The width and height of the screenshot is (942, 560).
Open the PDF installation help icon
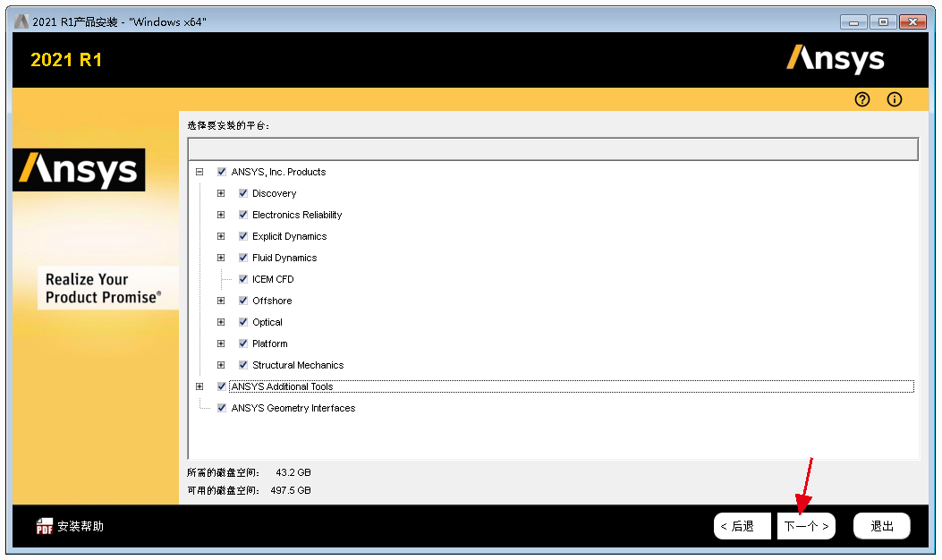45,526
